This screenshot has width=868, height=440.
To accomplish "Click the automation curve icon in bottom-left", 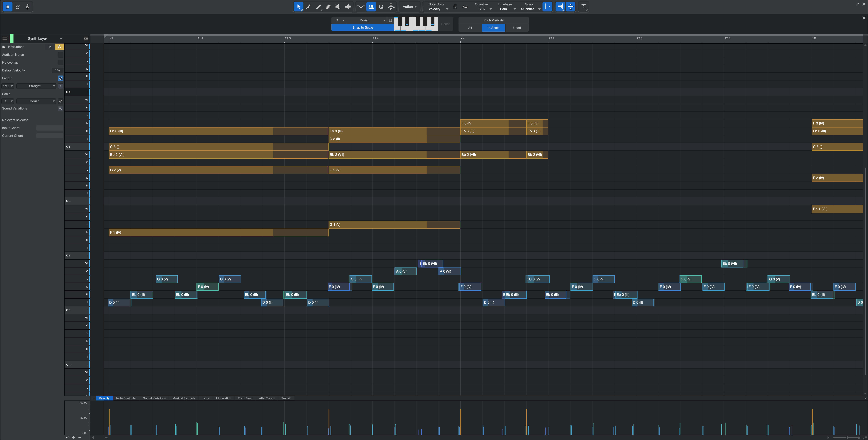I will pos(67,438).
